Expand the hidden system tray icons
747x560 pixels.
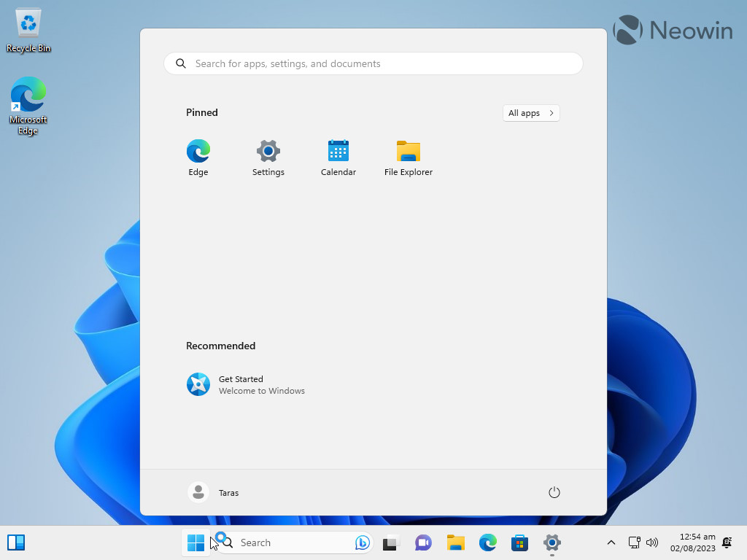pyautogui.click(x=611, y=542)
